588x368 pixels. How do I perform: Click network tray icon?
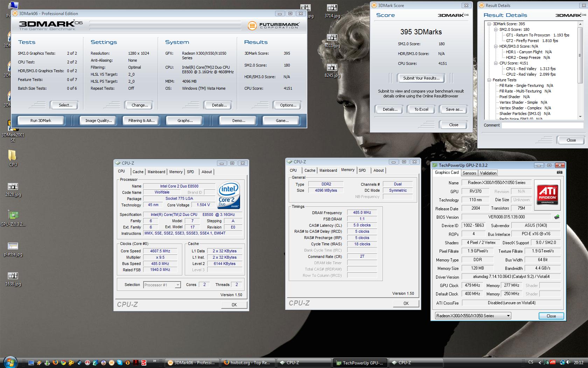(x=562, y=362)
